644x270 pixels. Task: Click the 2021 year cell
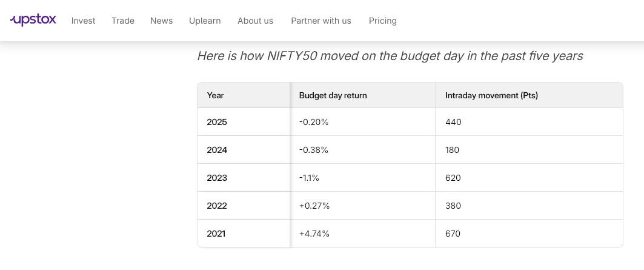click(x=216, y=234)
